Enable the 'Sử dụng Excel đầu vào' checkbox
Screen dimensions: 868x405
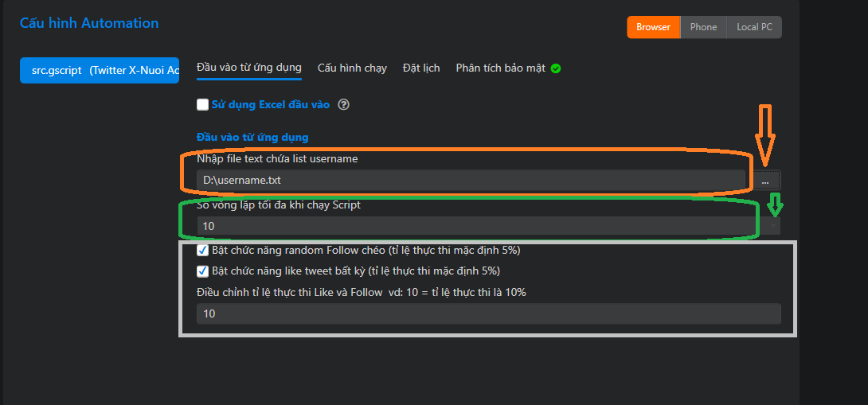[202, 104]
